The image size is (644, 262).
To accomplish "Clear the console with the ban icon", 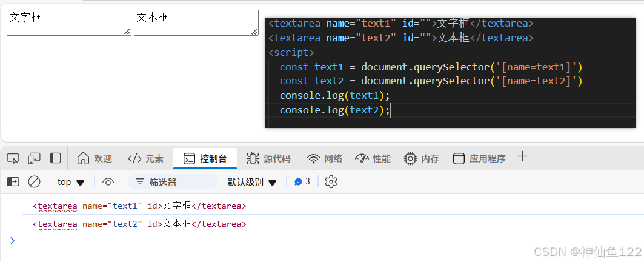I will tap(34, 181).
